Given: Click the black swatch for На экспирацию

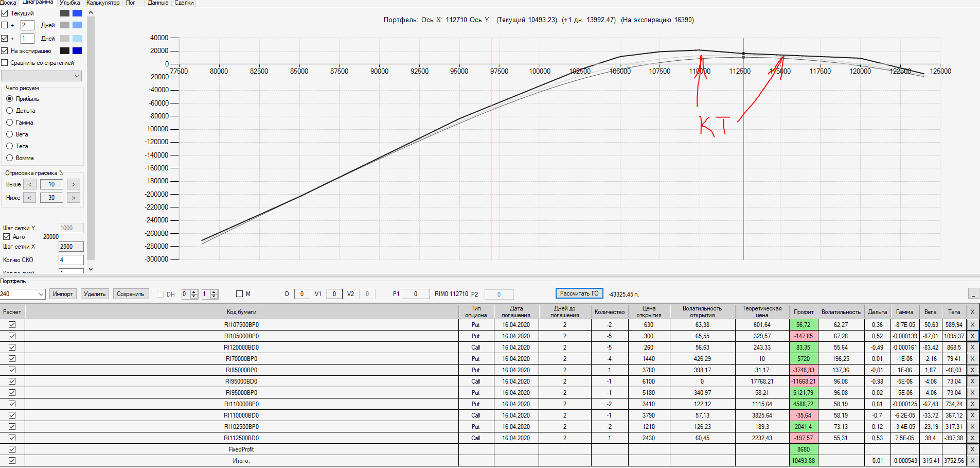Looking at the screenshot, I should pyautogui.click(x=65, y=50).
